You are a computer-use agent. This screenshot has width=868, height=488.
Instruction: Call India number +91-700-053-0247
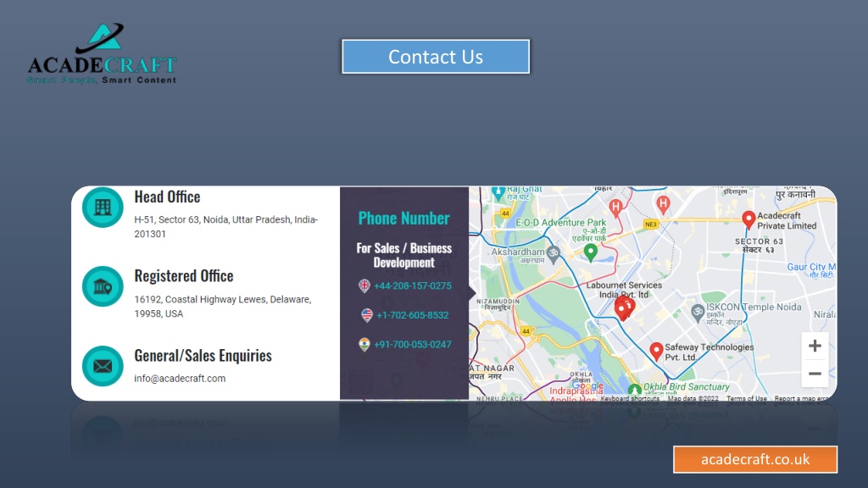pos(413,344)
